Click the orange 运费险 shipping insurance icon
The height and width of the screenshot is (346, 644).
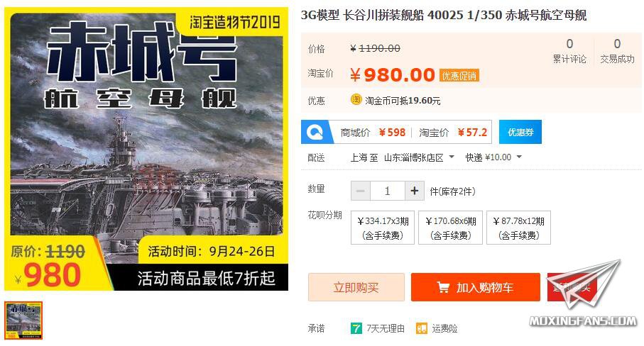click(x=421, y=328)
